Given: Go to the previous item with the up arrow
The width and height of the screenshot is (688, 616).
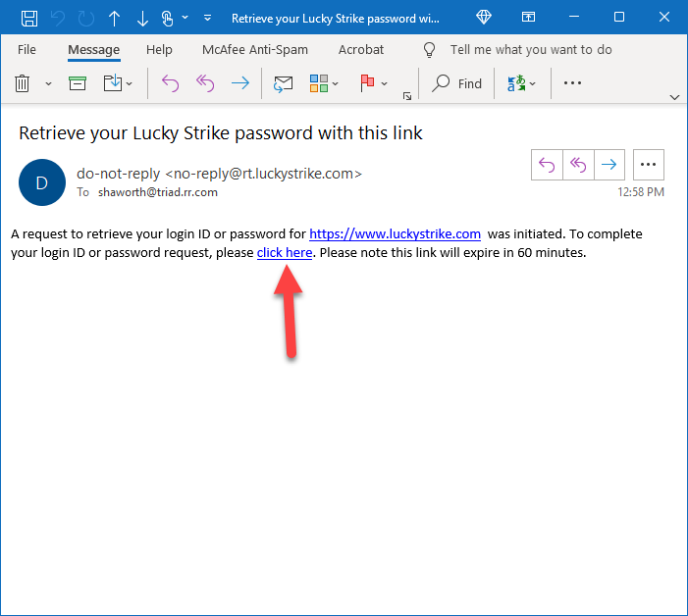Looking at the screenshot, I should coord(114,19).
